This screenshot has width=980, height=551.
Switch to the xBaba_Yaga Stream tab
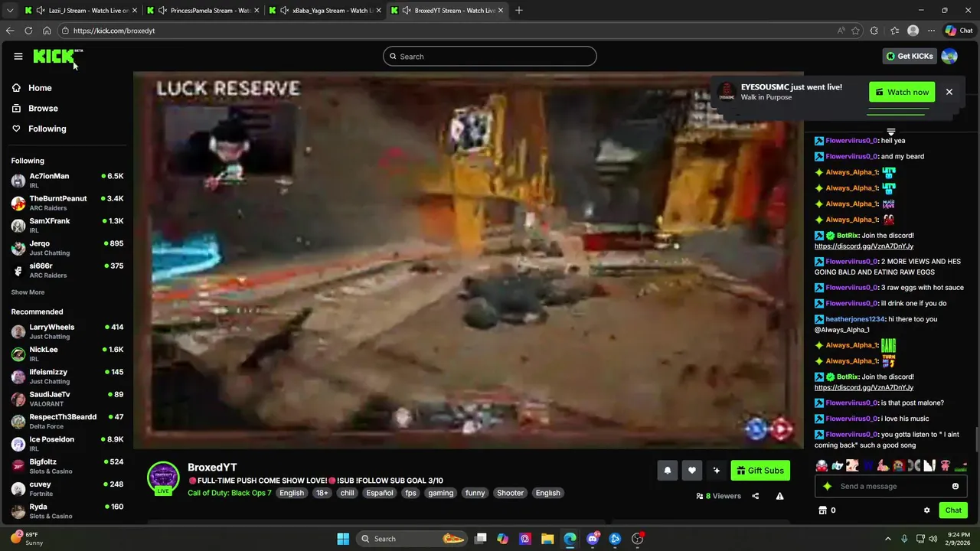point(325,11)
